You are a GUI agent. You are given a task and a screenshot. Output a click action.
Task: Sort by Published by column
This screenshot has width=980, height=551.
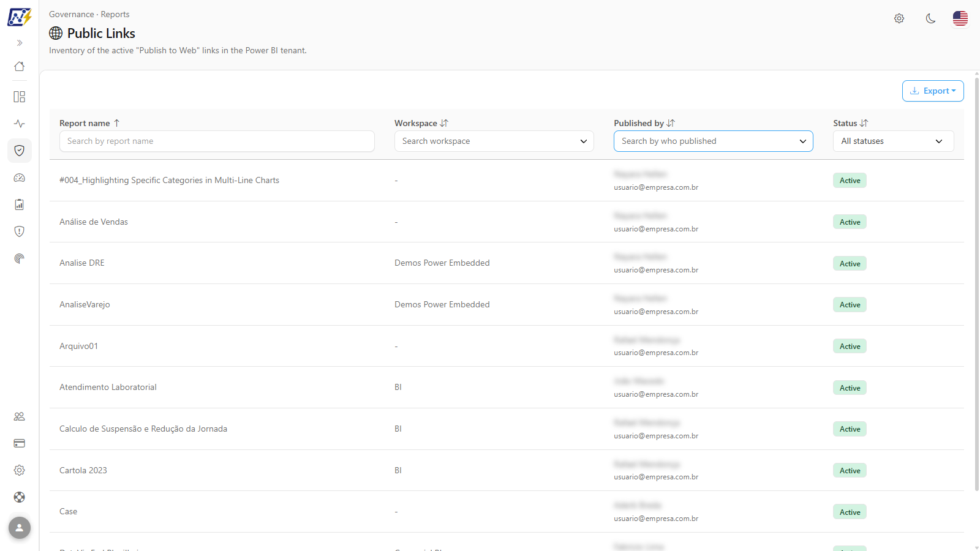coord(644,123)
